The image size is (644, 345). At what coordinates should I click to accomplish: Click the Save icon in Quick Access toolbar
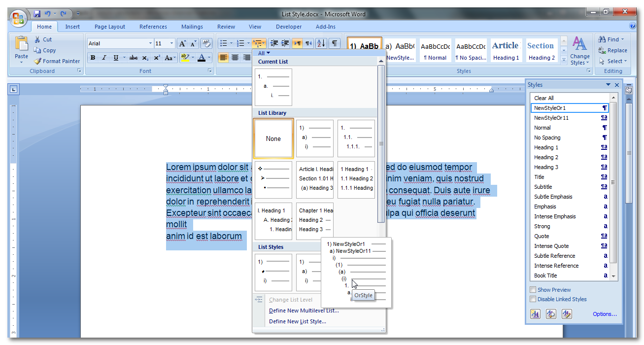click(37, 14)
